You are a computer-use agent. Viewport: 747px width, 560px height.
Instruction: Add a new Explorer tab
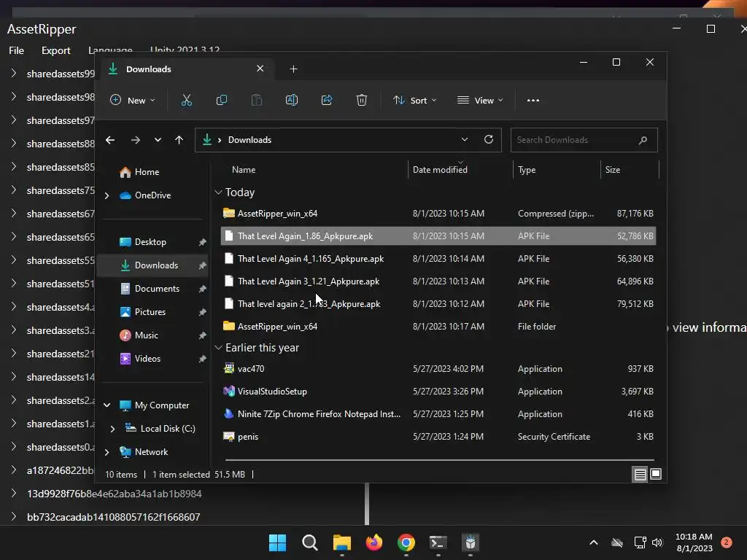pyautogui.click(x=293, y=69)
